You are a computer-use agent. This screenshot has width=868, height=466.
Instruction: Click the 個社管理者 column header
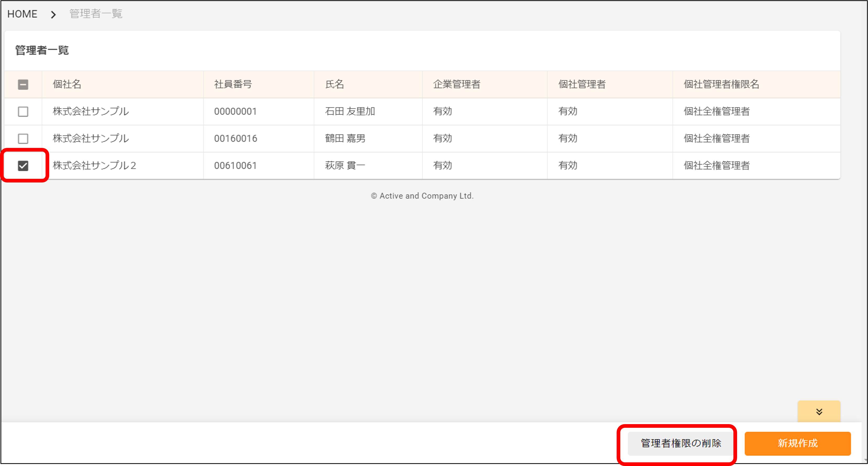click(582, 84)
